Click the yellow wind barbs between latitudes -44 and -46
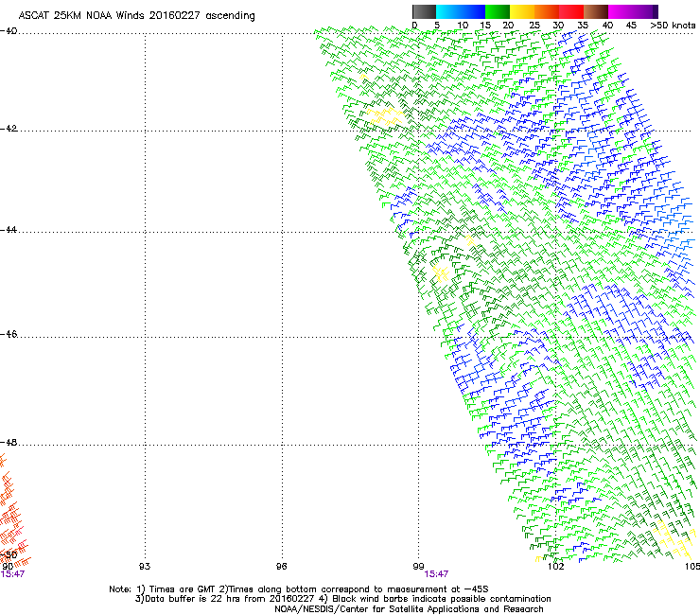 click(440, 272)
